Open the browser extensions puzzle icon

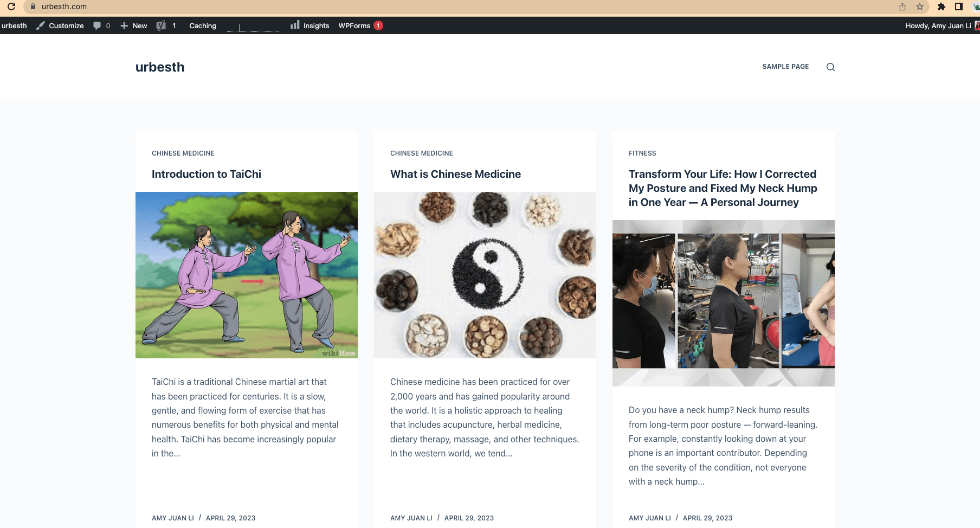[942, 7]
